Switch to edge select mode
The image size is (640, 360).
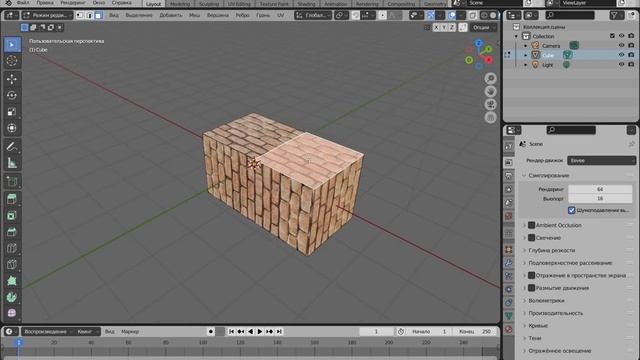pos(89,16)
